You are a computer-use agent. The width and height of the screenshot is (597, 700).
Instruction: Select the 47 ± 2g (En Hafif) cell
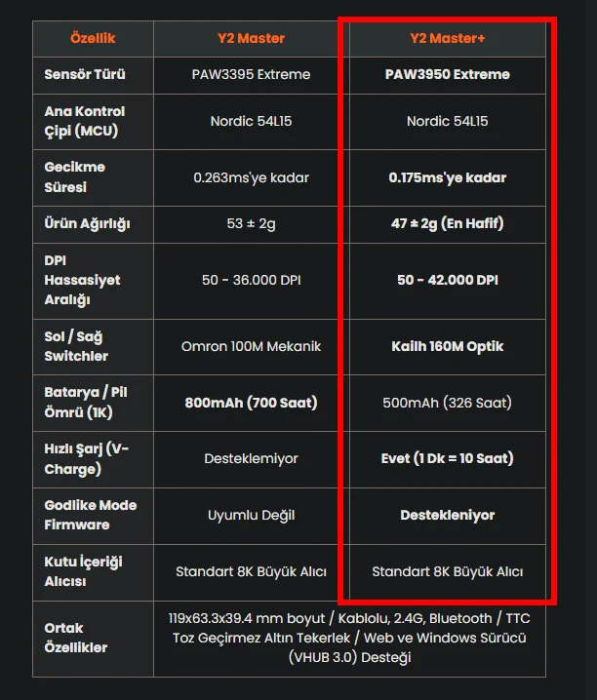pyautogui.click(x=448, y=223)
